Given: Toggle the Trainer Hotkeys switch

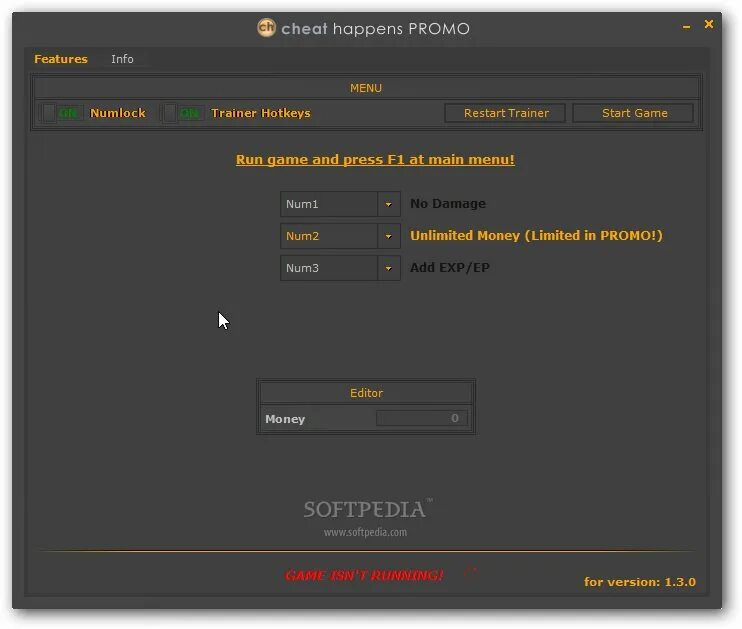Looking at the screenshot, I should click(184, 113).
